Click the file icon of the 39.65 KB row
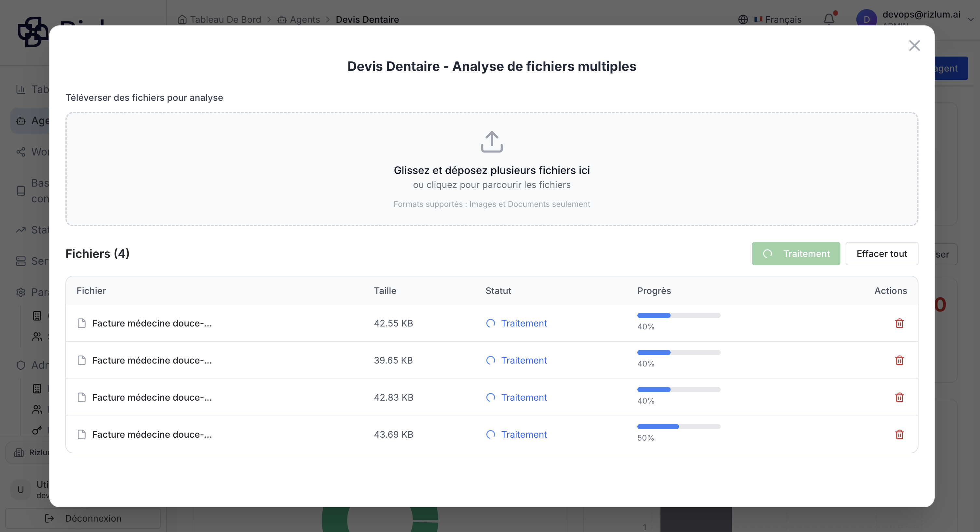 (x=81, y=360)
